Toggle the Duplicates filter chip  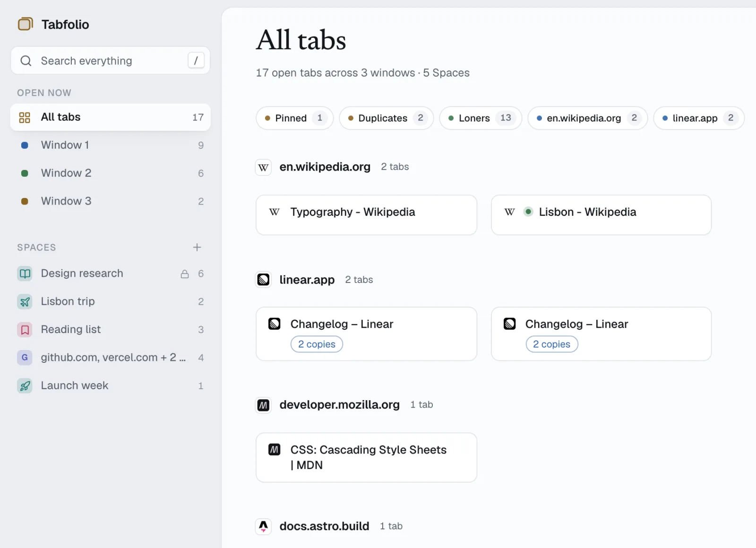pos(387,118)
